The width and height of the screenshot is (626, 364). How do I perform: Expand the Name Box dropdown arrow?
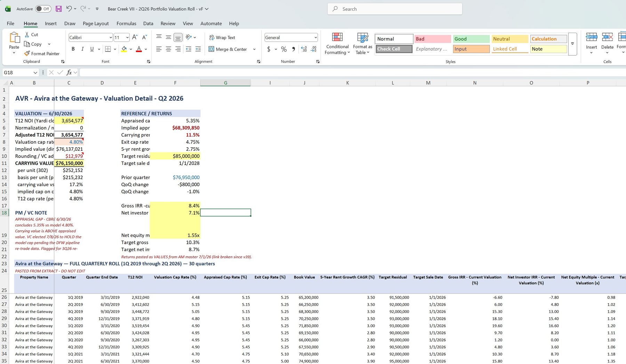click(x=35, y=72)
